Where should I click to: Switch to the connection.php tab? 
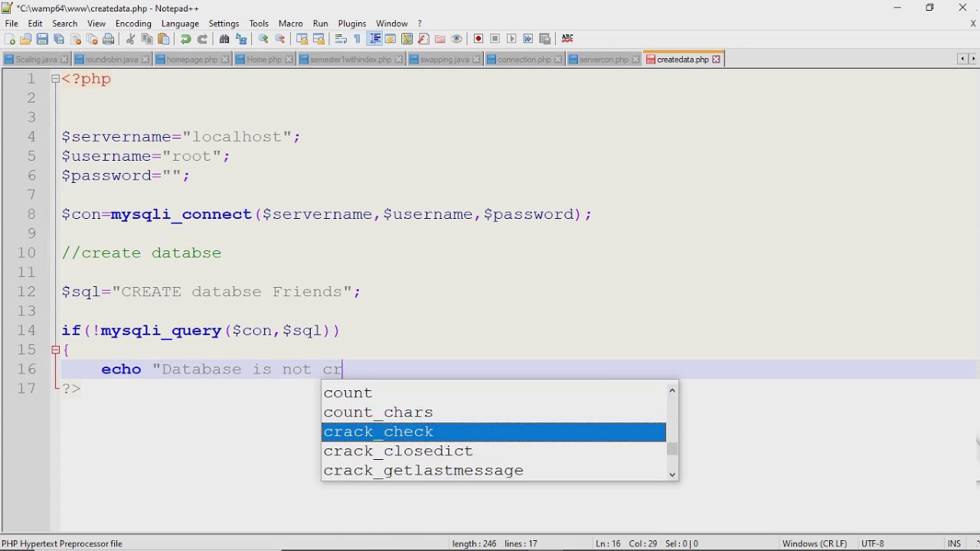[x=524, y=60]
